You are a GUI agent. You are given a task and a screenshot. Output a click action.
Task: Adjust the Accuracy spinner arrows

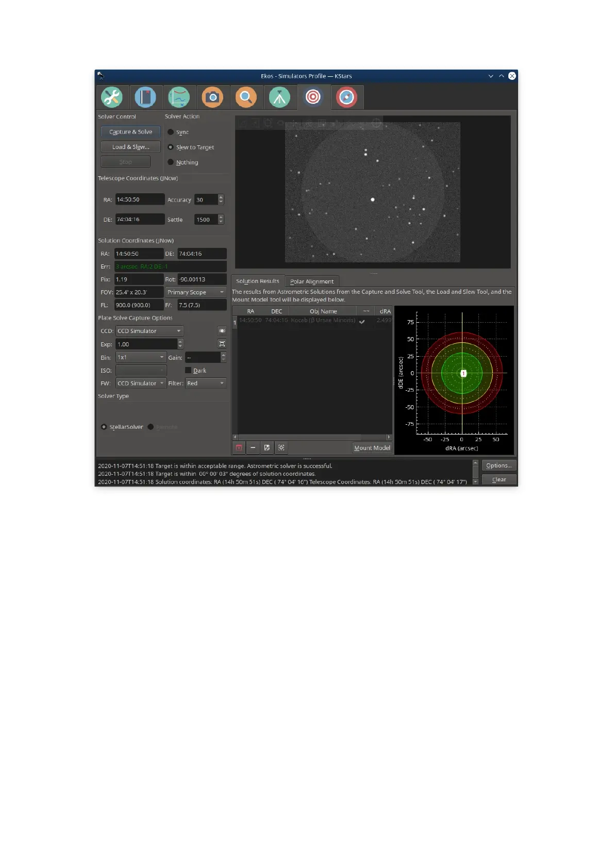click(x=221, y=199)
